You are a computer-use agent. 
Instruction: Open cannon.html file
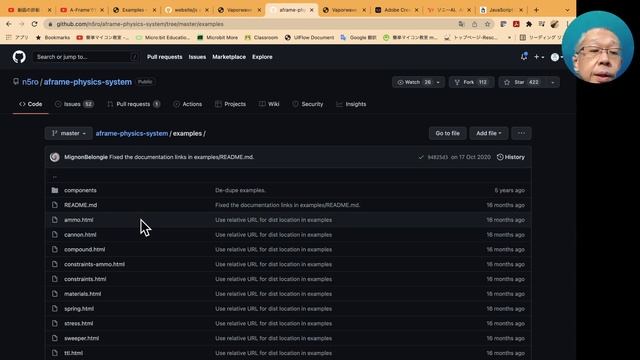pos(80,235)
